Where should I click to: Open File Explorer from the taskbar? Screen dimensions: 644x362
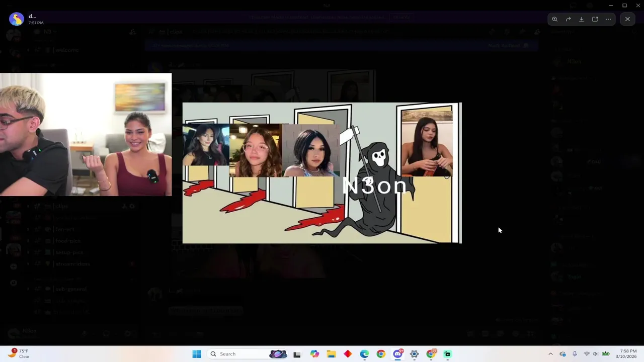click(331, 354)
